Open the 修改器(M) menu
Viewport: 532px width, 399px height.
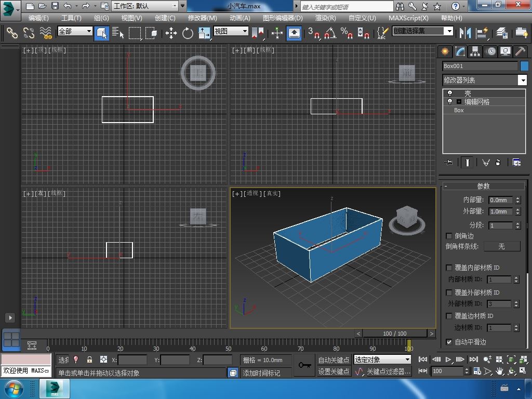tap(202, 18)
